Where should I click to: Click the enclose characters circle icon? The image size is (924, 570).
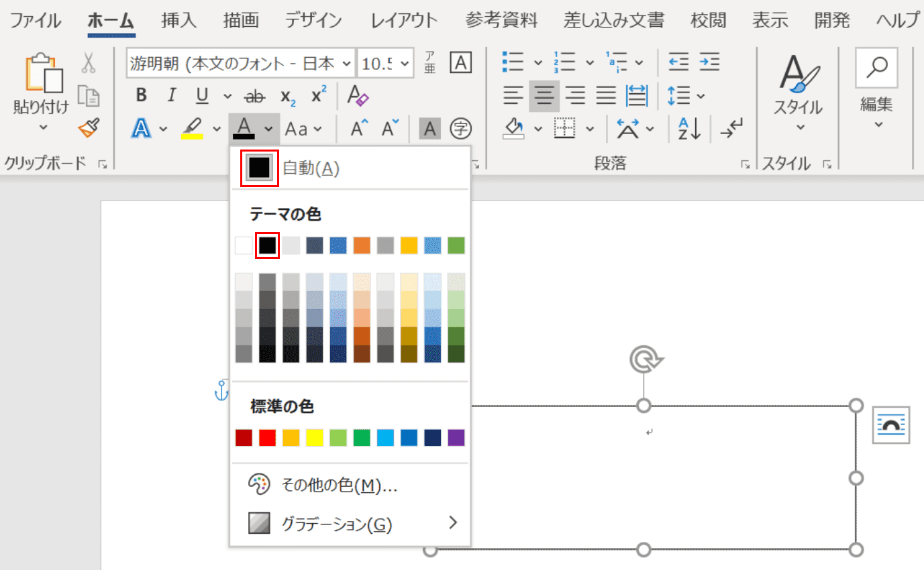pos(460,128)
